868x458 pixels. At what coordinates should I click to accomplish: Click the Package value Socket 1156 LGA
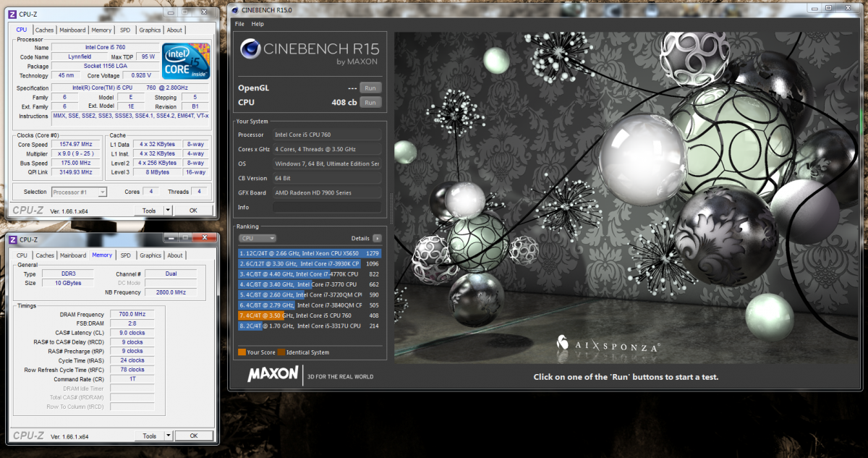106,66
